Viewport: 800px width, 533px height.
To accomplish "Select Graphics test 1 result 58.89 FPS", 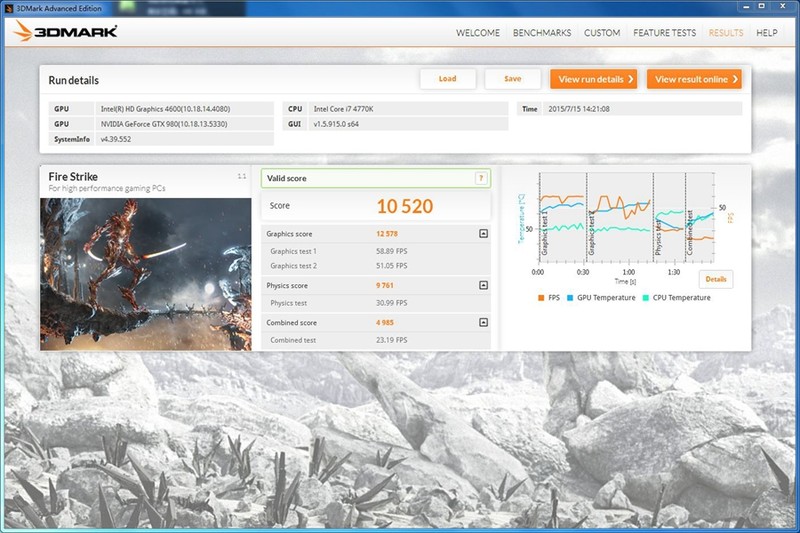I will (x=391, y=251).
